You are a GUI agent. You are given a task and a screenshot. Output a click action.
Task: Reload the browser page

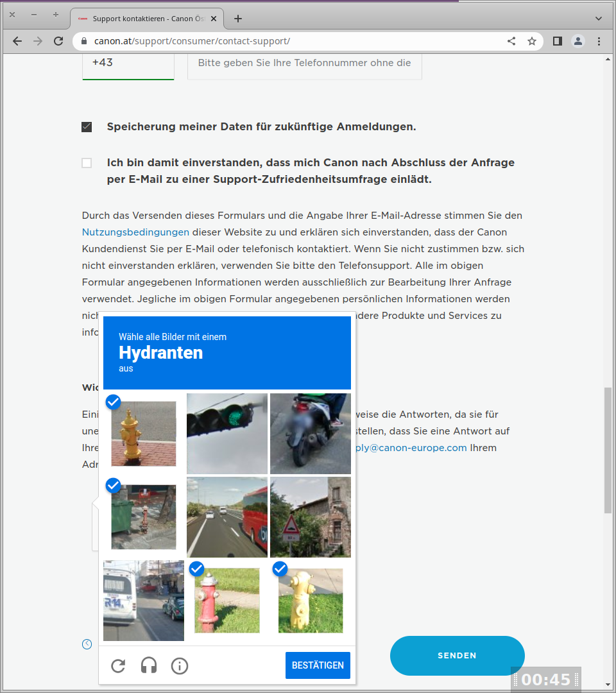58,41
